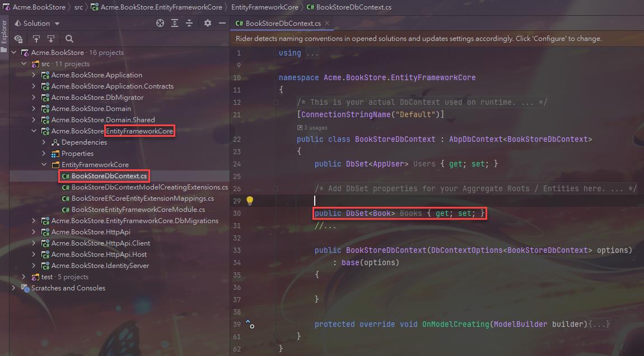Image resolution: width=644 pixels, height=356 pixels.
Task: Click the search magnifier in Explorer toolbar
Action: pyautogui.click(x=69, y=39)
